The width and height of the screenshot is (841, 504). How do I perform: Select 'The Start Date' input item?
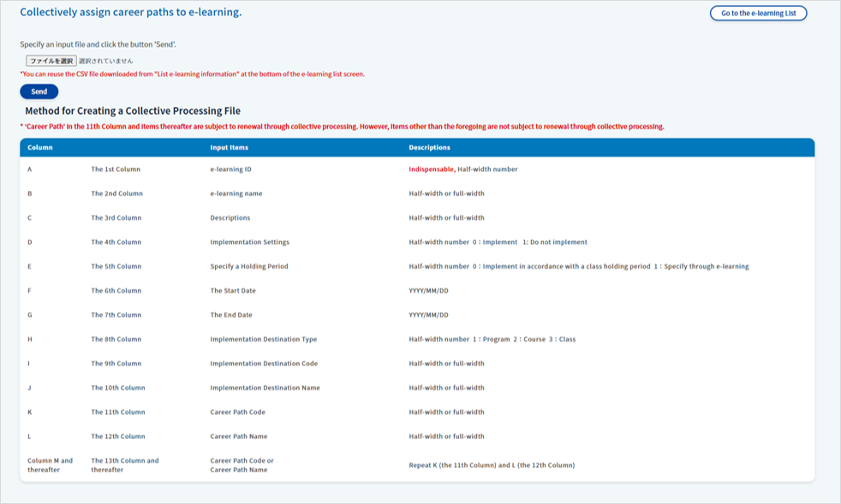click(233, 291)
